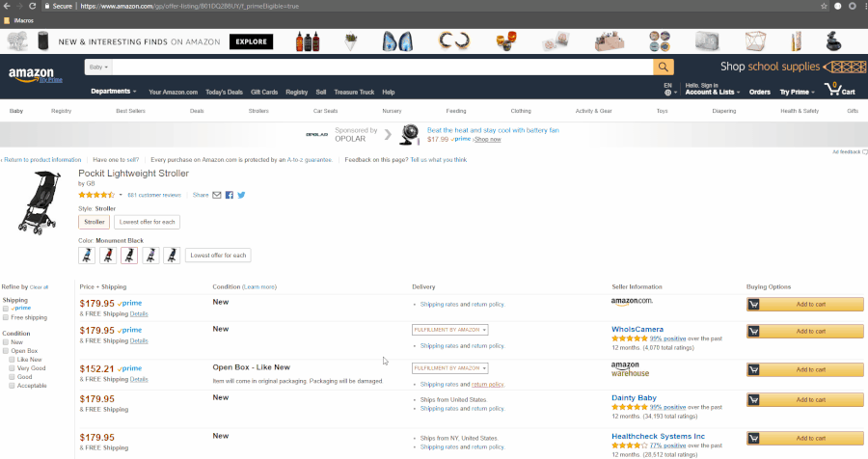868x459 pixels.
Task: Expand WhoIsCamera's Fulfillment by Amazon dropdown
Action: point(450,330)
